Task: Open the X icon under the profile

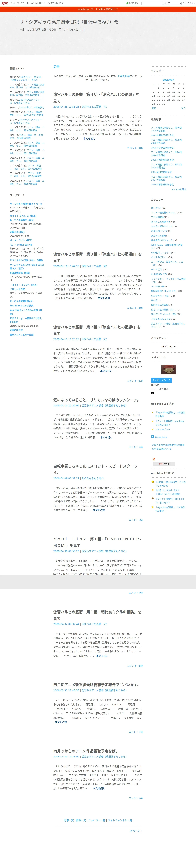Action: tap(152, 393)
